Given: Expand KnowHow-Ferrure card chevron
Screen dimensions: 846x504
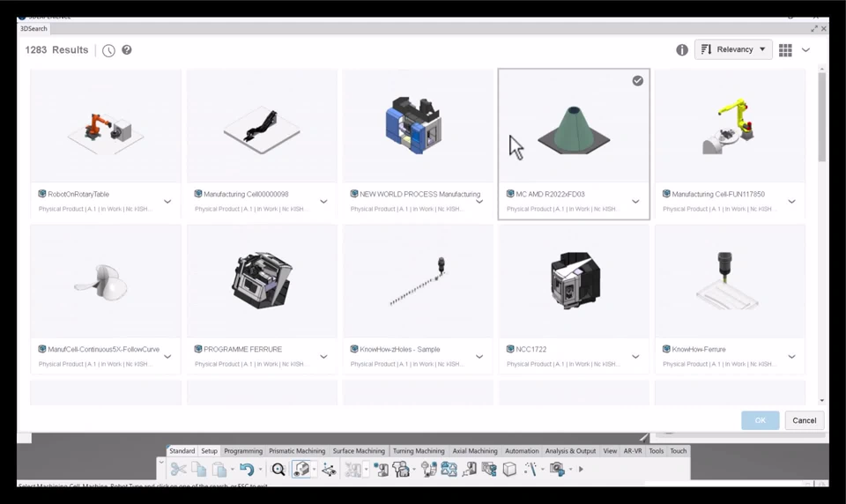Looking at the screenshot, I should click(x=791, y=357).
